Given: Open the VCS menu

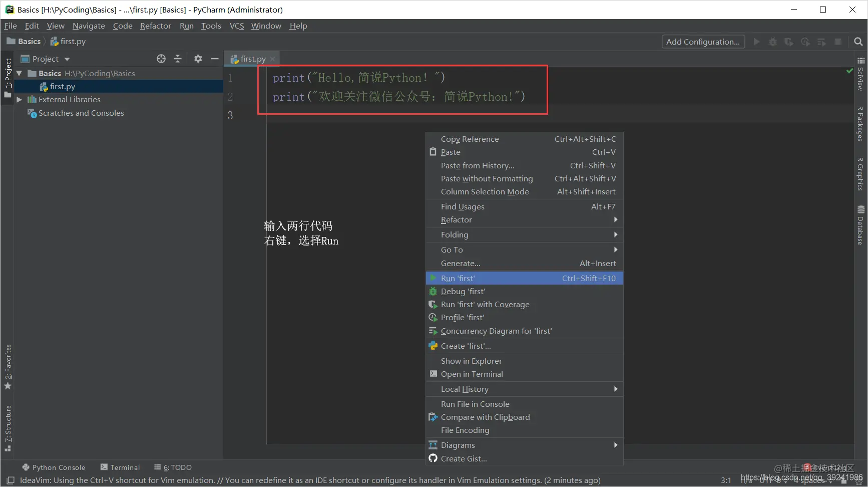Looking at the screenshot, I should click(x=237, y=26).
